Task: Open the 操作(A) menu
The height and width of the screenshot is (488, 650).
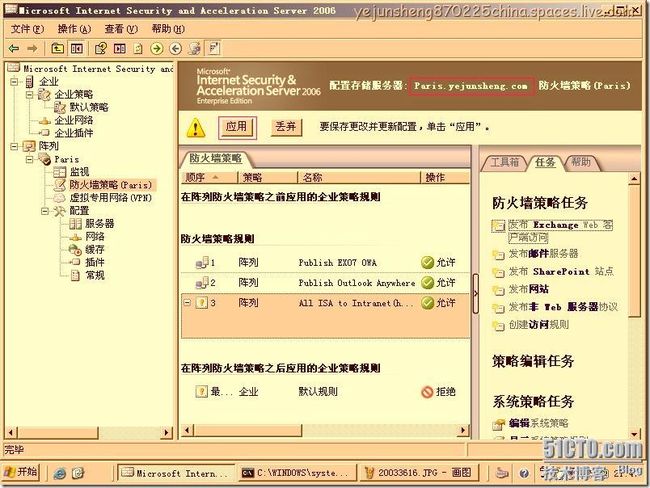Action: (74, 29)
